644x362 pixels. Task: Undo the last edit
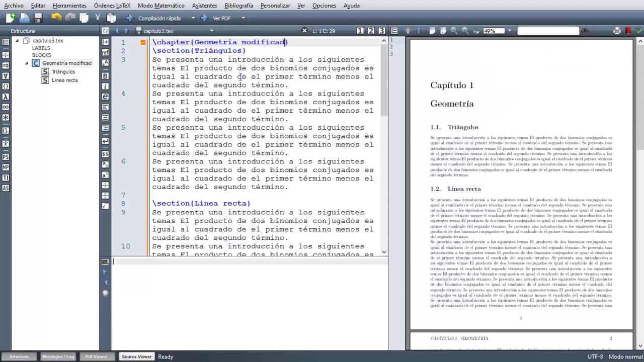point(56,18)
